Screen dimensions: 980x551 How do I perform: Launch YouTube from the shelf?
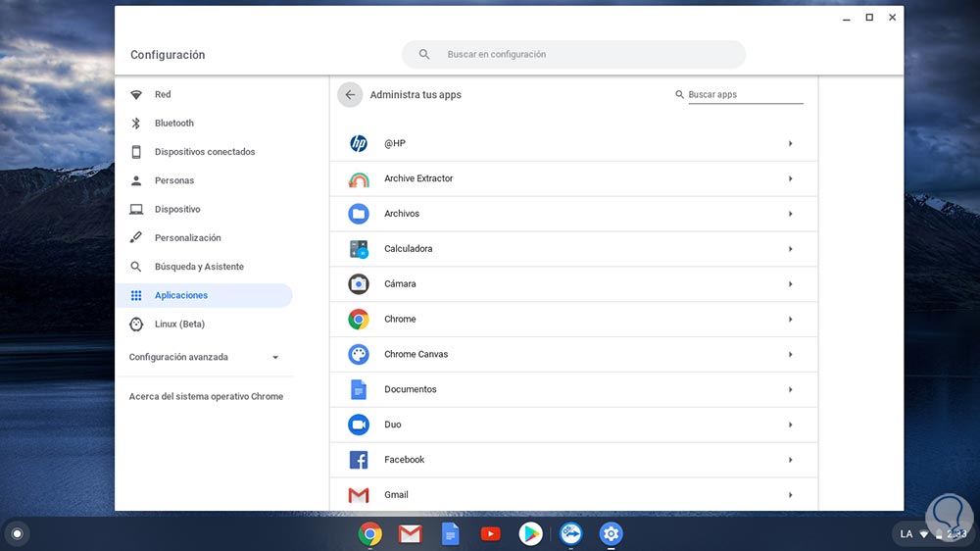coord(491,534)
